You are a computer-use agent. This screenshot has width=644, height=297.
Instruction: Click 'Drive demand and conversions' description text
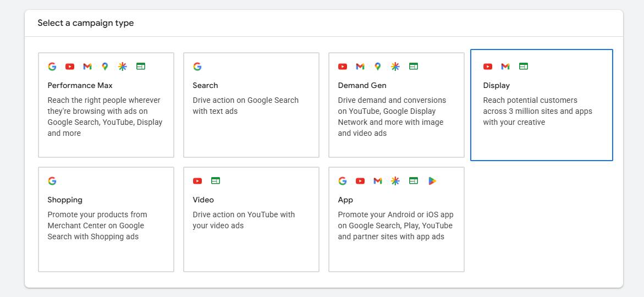[x=392, y=117]
